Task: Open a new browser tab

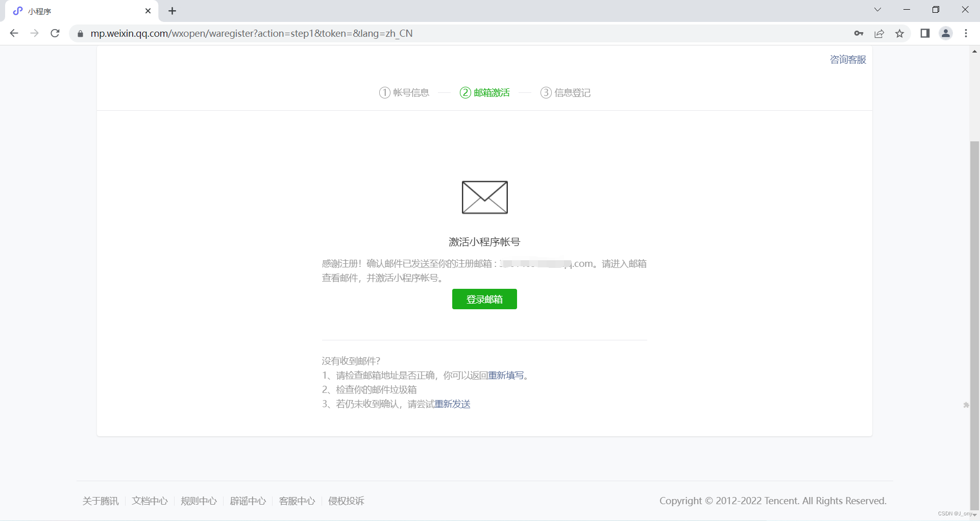Action: pos(173,11)
